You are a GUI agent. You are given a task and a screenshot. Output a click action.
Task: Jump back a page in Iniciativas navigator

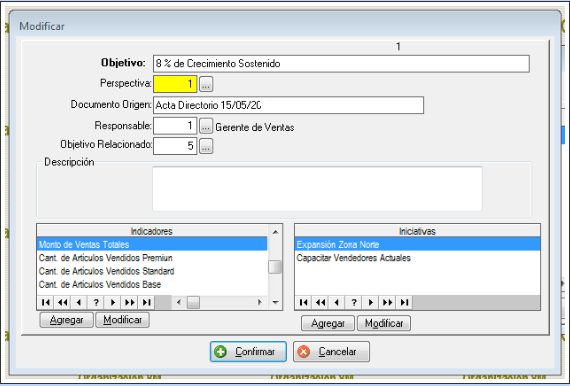(x=320, y=302)
